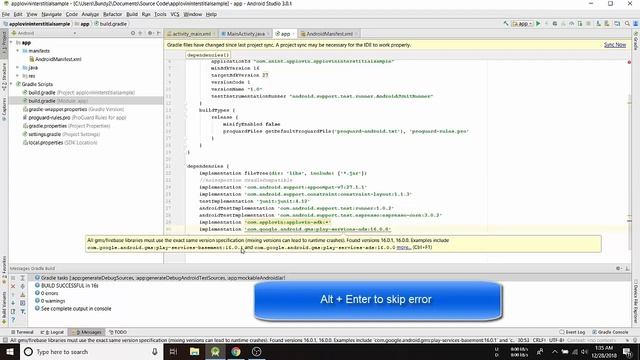Toggle show warnings triangle icon in Messages
640x360 pixels.
[23, 294]
